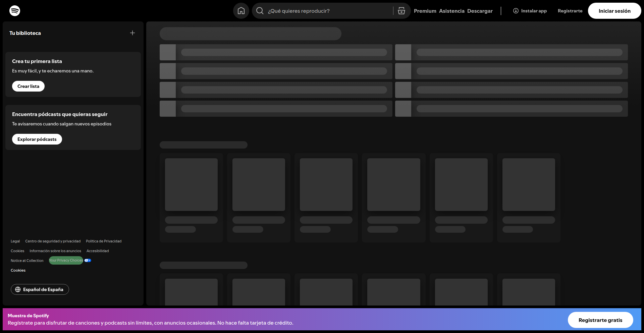
Task: Open the Browse icon in search bar
Action: 401,11
